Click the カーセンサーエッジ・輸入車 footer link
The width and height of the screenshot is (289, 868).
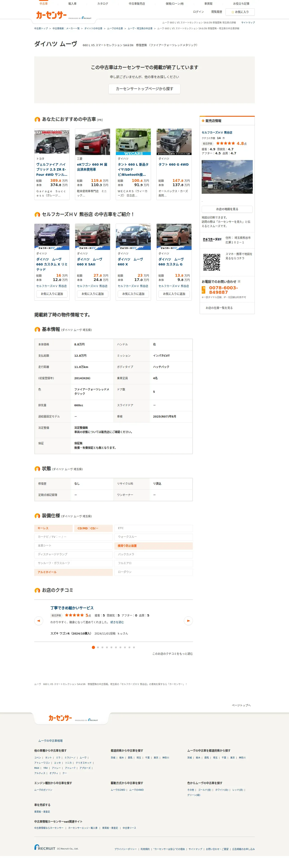pyautogui.click(x=83, y=828)
